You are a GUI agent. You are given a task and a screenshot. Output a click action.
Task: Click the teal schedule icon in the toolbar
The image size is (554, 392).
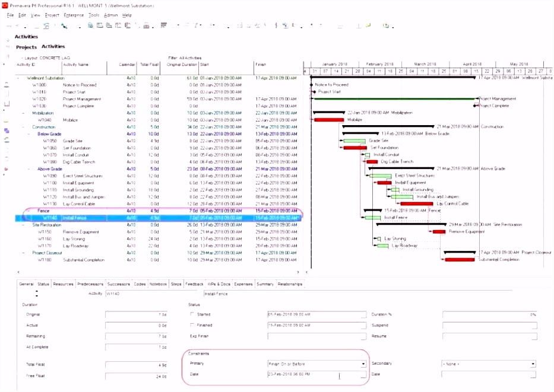tap(64, 26)
